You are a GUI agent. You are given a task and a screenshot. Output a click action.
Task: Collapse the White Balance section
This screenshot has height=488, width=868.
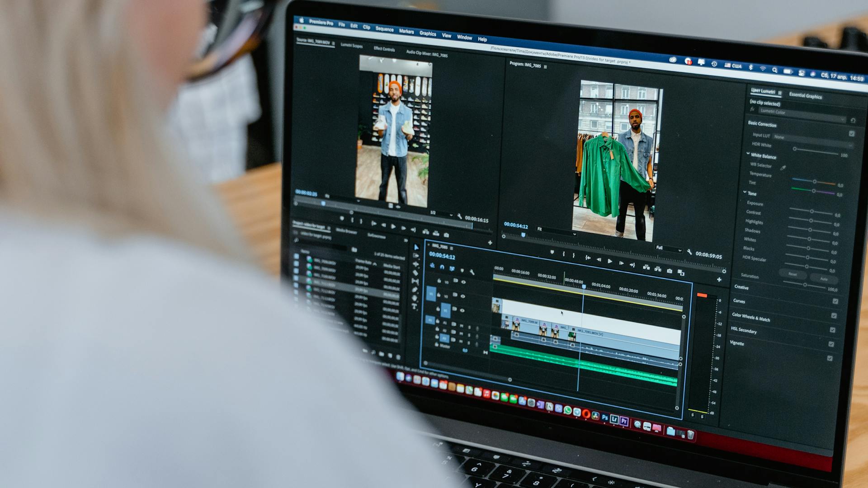(x=748, y=154)
